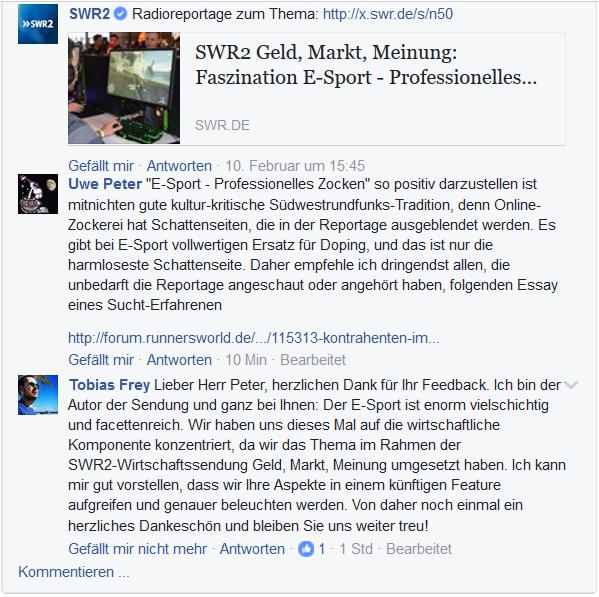Open Uwe Peter's profile picture

(x=38, y=194)
